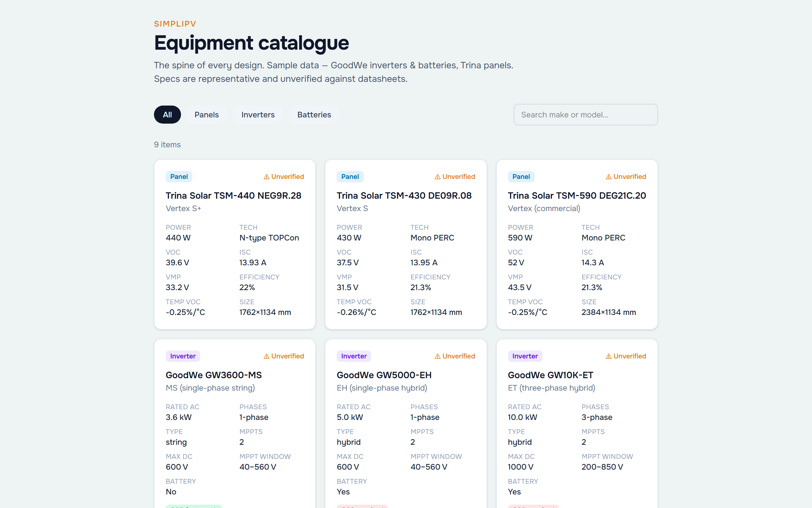Click the -0.26%/°C temp VOC value

[356, 312]
